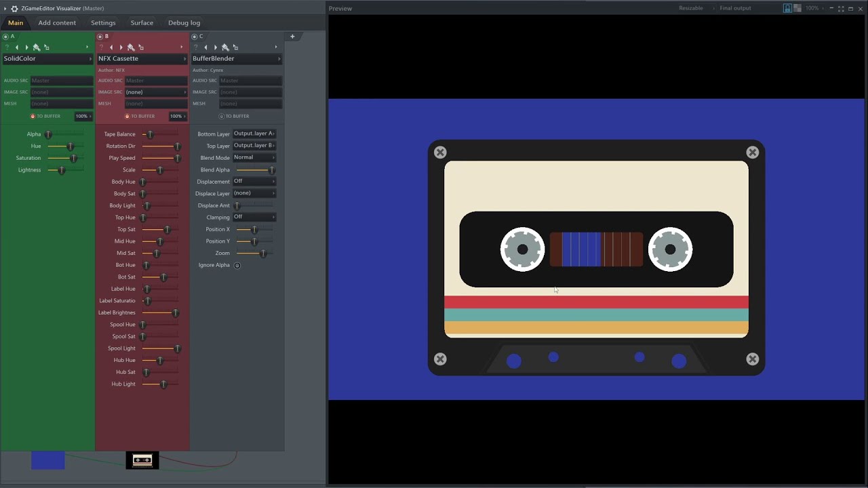The image size is (868, 488).
Task: Click the Final output selector
Action: point(735,8)
